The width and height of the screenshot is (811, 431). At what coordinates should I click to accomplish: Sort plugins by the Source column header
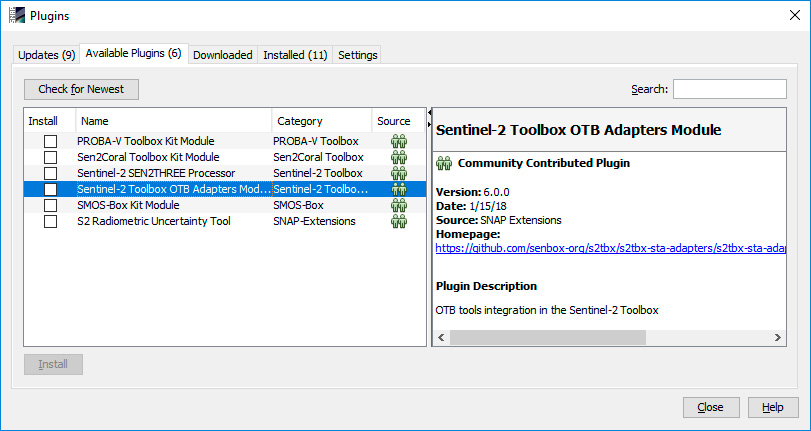(x=398, y=121)
